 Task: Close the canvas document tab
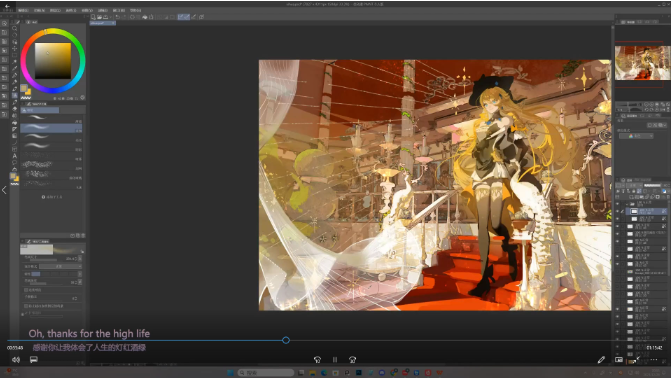pyautogui.click(x=113, y=23)
